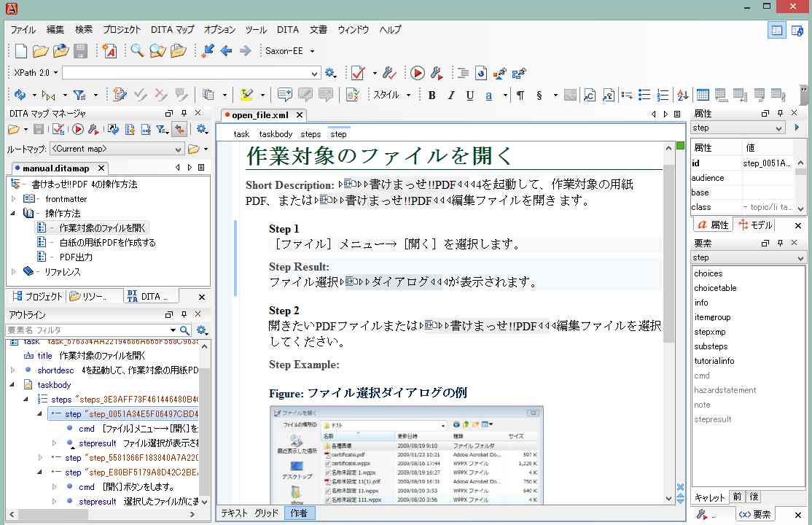Viewport: 812px width, 525px height.
Task: Click DITA Maps Manager settings gear icon
Action: pos(202,130)
